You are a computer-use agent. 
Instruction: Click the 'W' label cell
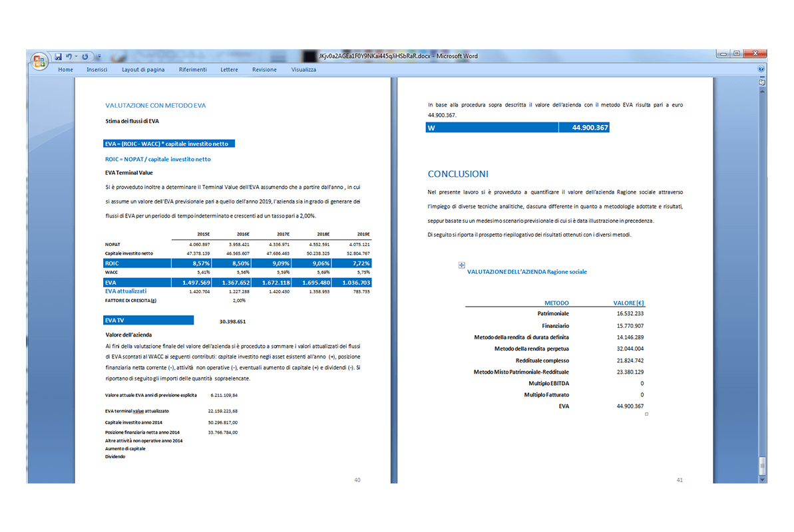(492, 128)
